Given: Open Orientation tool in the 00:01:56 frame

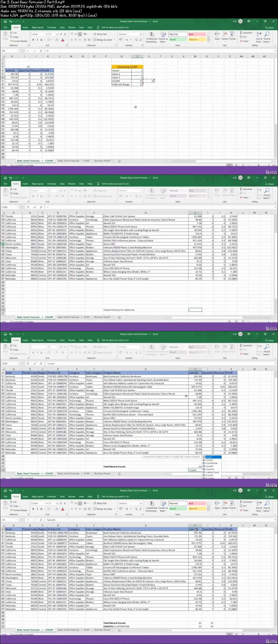Looking at the screenshot, I should pos(86,34).
